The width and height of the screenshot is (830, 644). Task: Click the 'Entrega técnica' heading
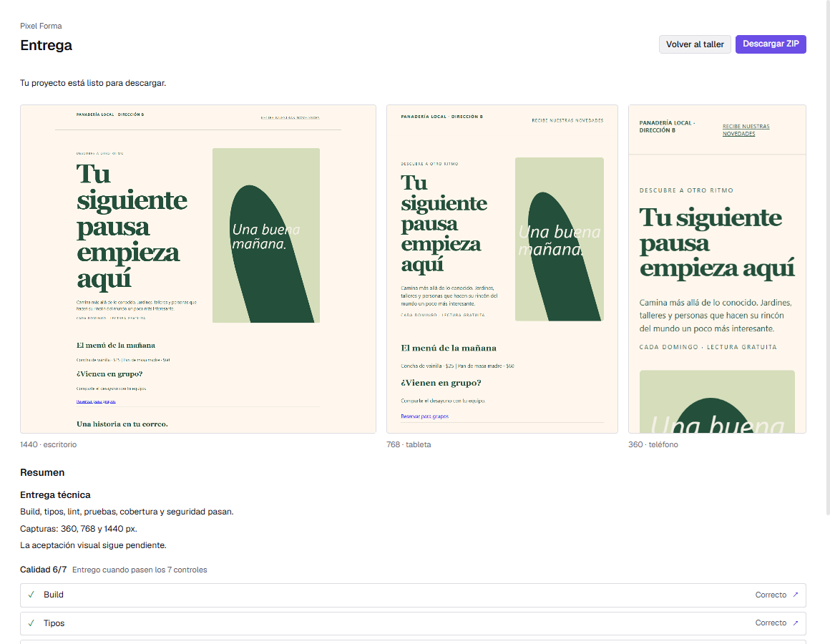55,494
